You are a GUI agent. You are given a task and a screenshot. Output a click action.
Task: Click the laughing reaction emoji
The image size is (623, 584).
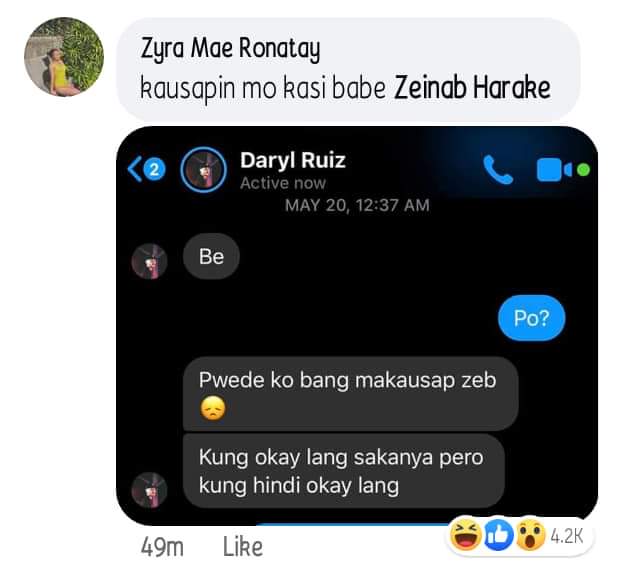[x=465, y=536]
